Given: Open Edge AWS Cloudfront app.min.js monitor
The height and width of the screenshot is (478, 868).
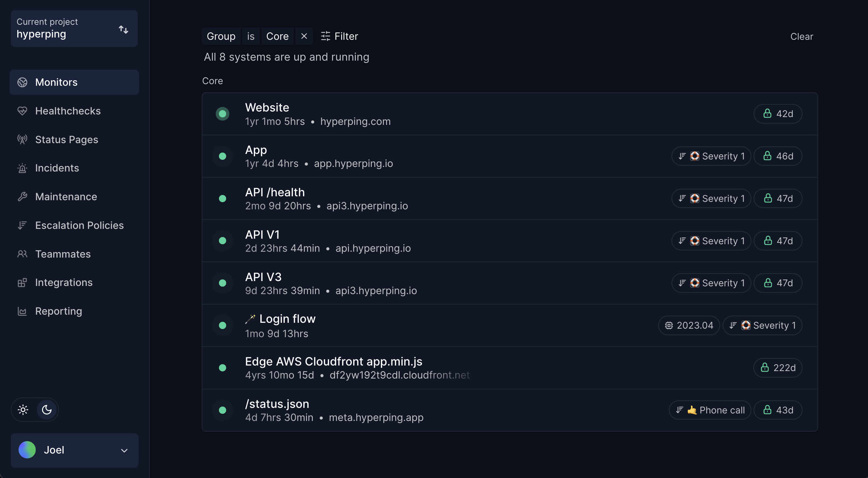Looking at the screenshot, I should (510, 368).
